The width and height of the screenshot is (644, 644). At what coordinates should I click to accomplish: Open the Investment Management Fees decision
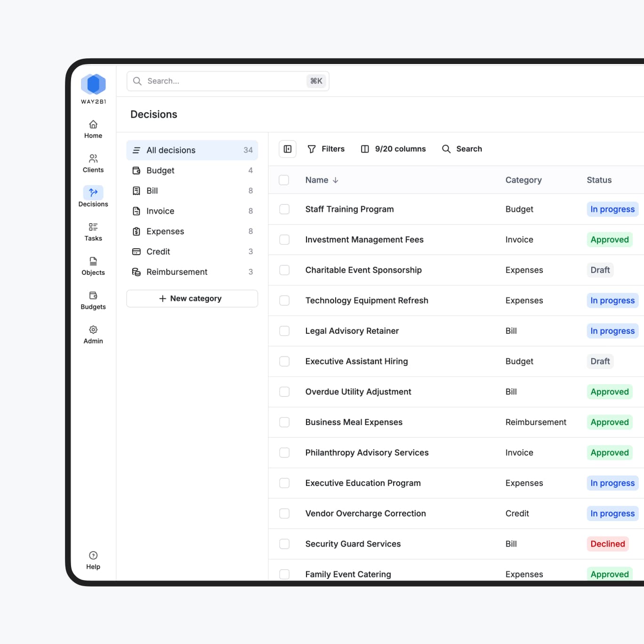coord(364,240)
